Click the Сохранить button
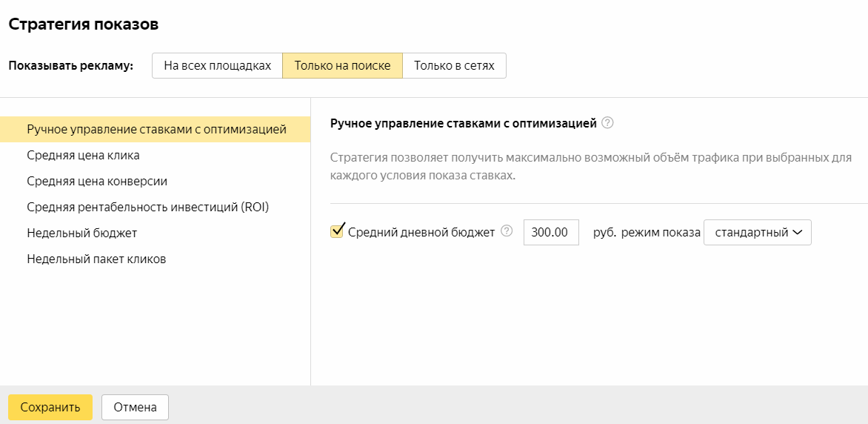This screenshot has width=868, height=424. [x=50, y=408]
